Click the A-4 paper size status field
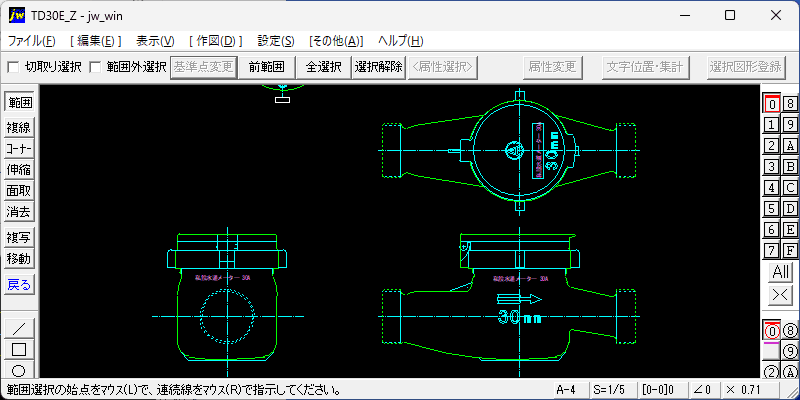 pos(570,390)
